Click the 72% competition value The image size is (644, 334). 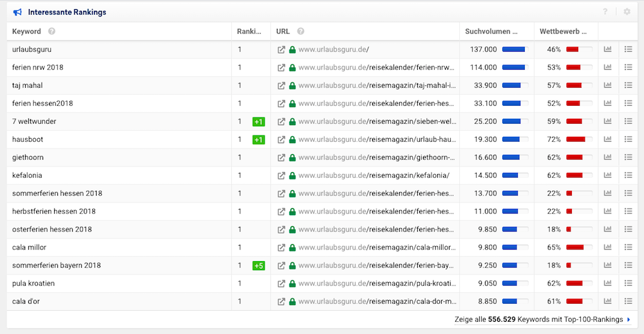(554, 139)
